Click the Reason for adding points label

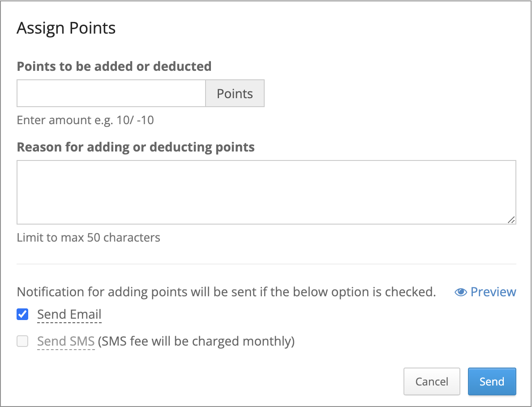point(136,147)
